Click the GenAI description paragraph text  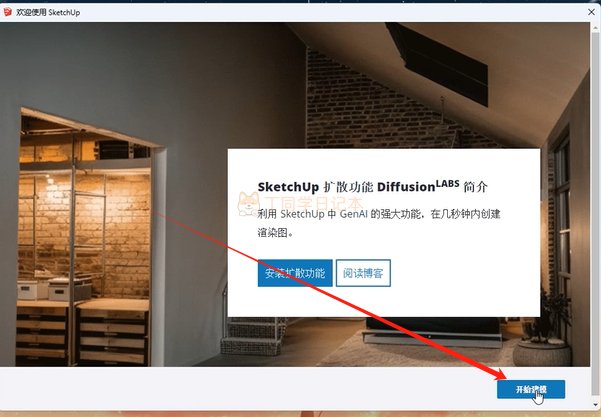(x=379, y=223)
